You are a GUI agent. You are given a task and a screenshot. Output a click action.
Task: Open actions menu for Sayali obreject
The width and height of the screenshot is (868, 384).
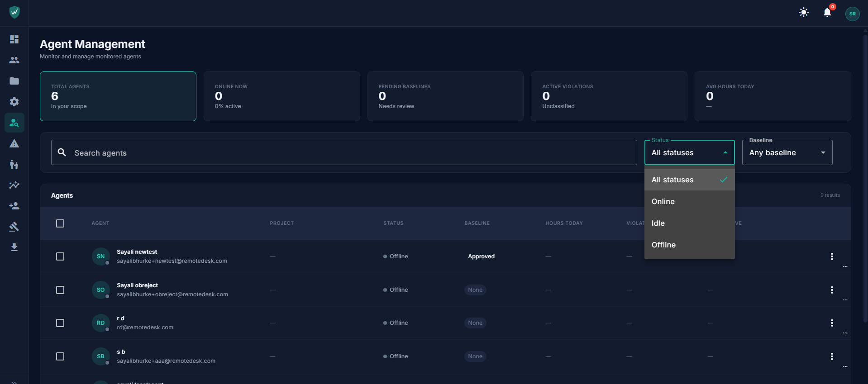pos(832,290)
